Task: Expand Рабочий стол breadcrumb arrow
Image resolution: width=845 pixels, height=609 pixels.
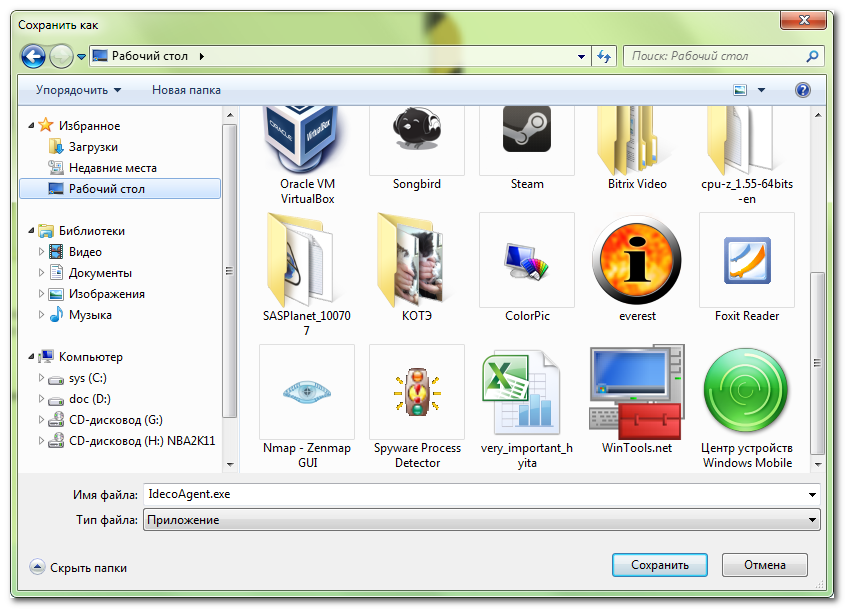Action: coord(202,56)
